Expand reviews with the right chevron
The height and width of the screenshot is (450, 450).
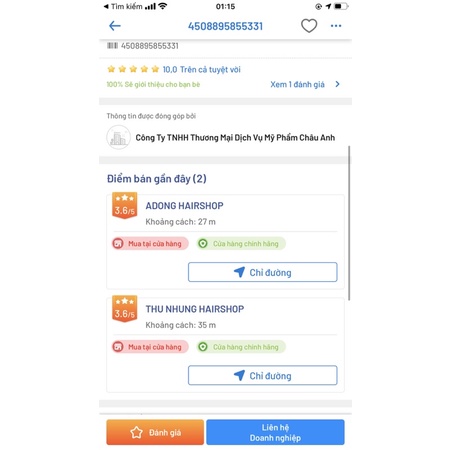pyautogui.click(x=337, y=84)
